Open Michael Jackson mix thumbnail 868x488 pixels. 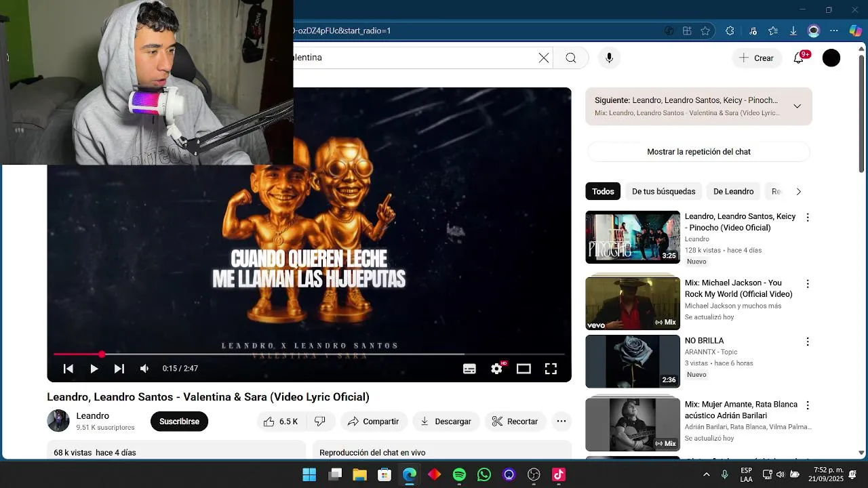pyautogui.click(x=633, y=302)
